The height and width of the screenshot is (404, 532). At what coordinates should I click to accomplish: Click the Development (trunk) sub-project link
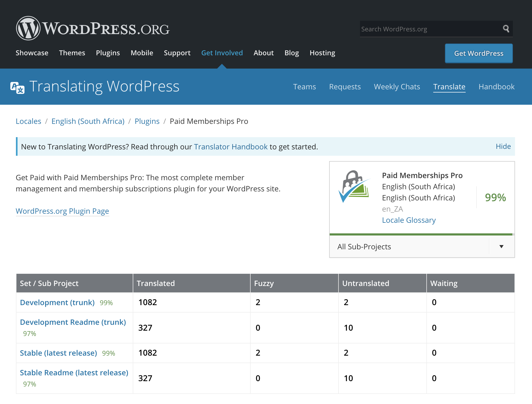57,302
